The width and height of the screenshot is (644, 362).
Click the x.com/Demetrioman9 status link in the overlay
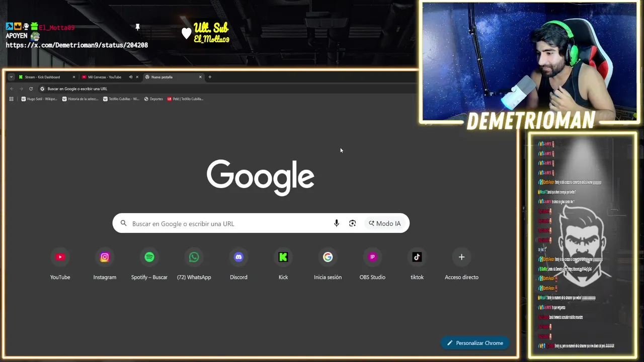tap(77, 45)
